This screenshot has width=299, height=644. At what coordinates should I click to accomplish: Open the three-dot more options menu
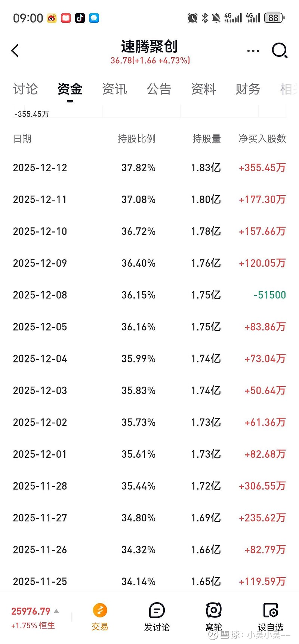point(253,50)
